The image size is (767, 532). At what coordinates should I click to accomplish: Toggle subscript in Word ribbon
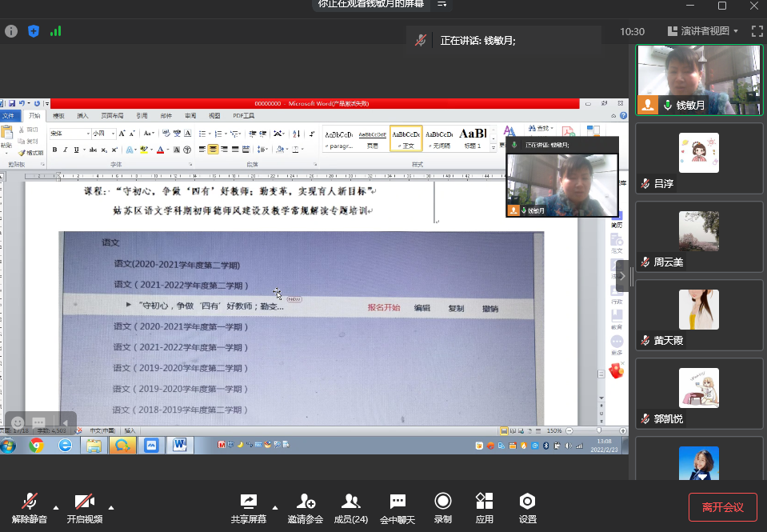click(x=104, y=150)
